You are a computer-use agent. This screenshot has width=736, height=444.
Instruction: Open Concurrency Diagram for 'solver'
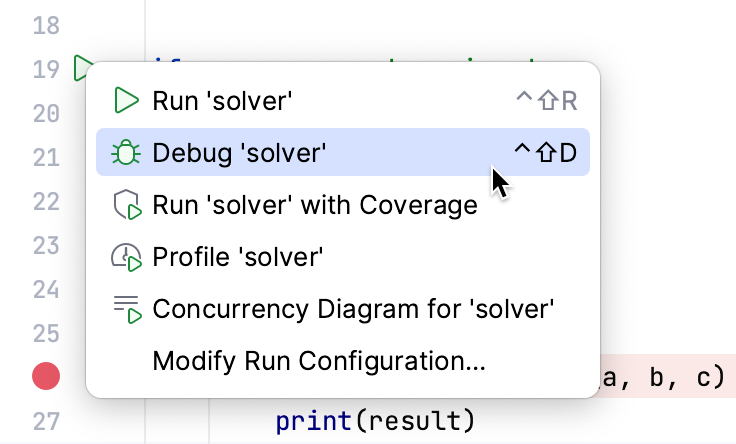coord(353,310)
